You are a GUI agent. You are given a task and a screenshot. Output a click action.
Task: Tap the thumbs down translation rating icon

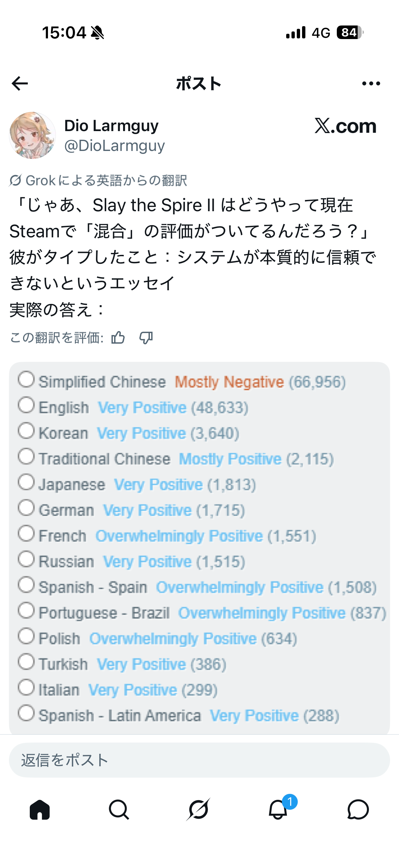click(146, 337)
